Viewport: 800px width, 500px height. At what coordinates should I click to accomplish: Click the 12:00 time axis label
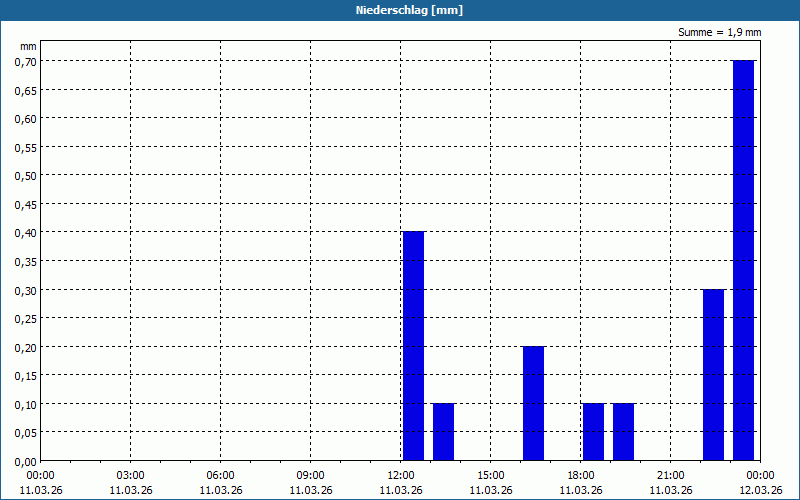point(401,476)
